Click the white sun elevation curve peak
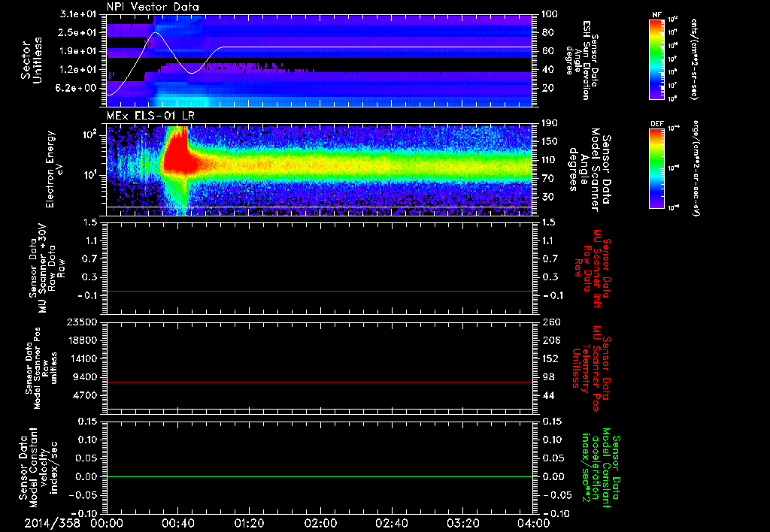 155,32
